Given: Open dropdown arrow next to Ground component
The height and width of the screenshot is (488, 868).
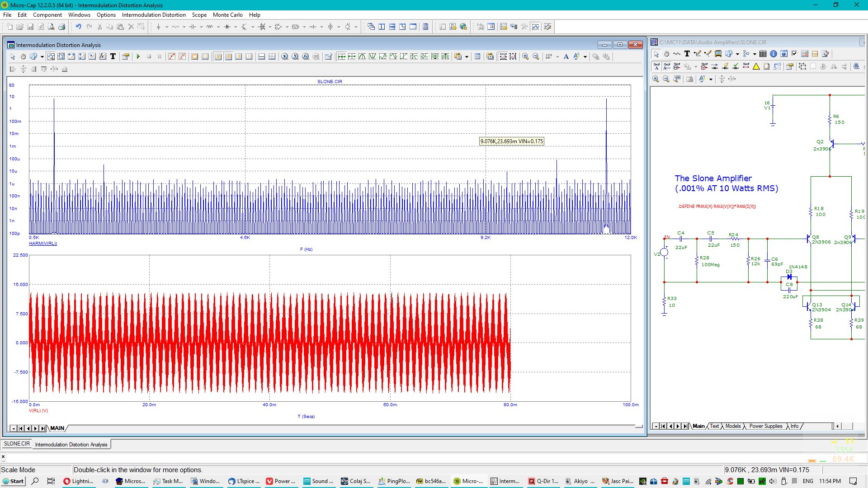Looking at the screenshot, I should pyautogui.click(x=166, y=27).
